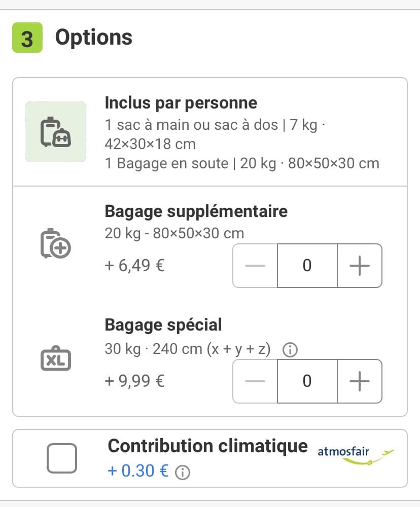The width and height of the screenshot is (420, 507).
Task: Click the Bagage spécial title
Action: [x=163, y=324]
